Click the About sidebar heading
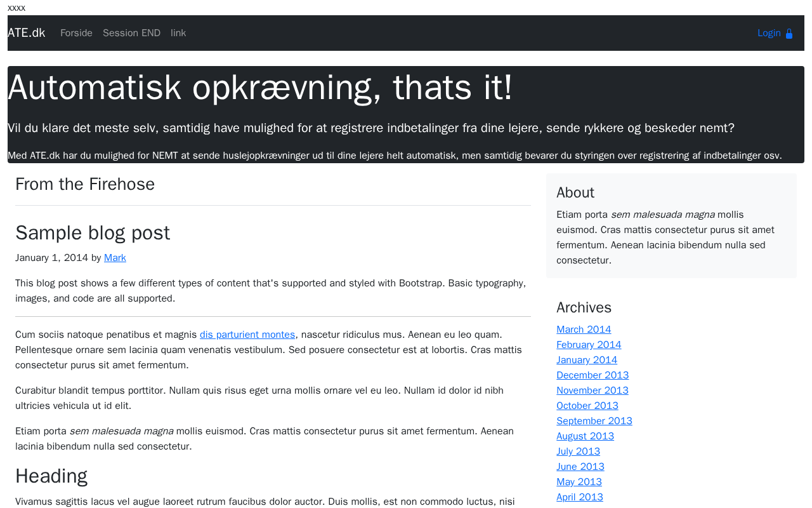812x508 pixels. (575, 192)
